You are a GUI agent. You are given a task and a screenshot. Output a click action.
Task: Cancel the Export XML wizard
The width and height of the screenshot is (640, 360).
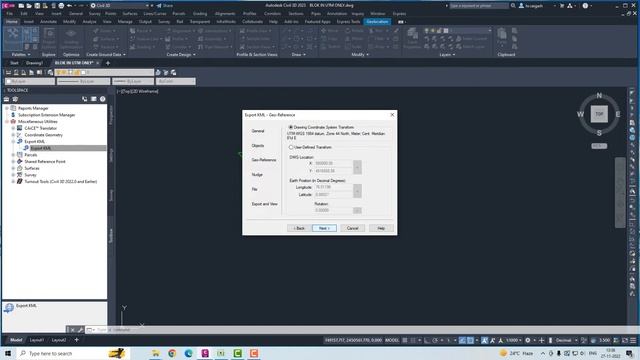[x=352, y=228]
